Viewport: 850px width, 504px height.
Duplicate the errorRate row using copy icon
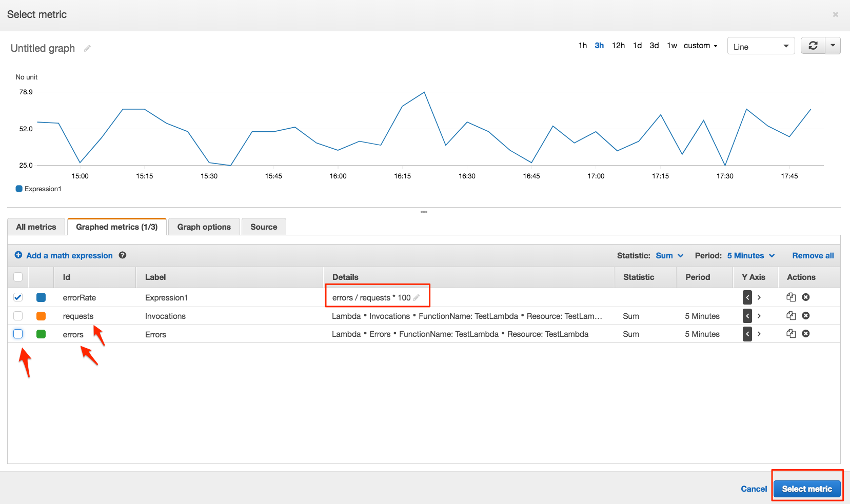(791, 297)
